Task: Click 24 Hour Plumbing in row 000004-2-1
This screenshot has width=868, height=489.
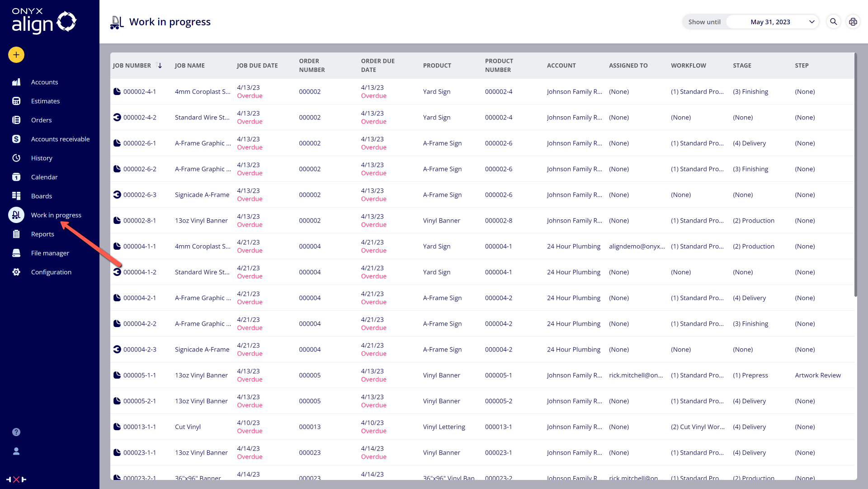Action: pos(573,298)
